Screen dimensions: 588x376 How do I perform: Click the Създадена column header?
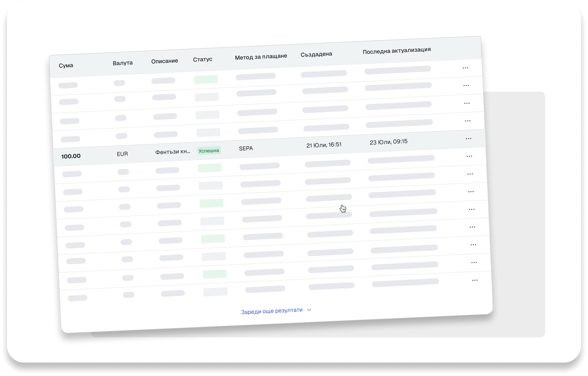pos(316,54)
